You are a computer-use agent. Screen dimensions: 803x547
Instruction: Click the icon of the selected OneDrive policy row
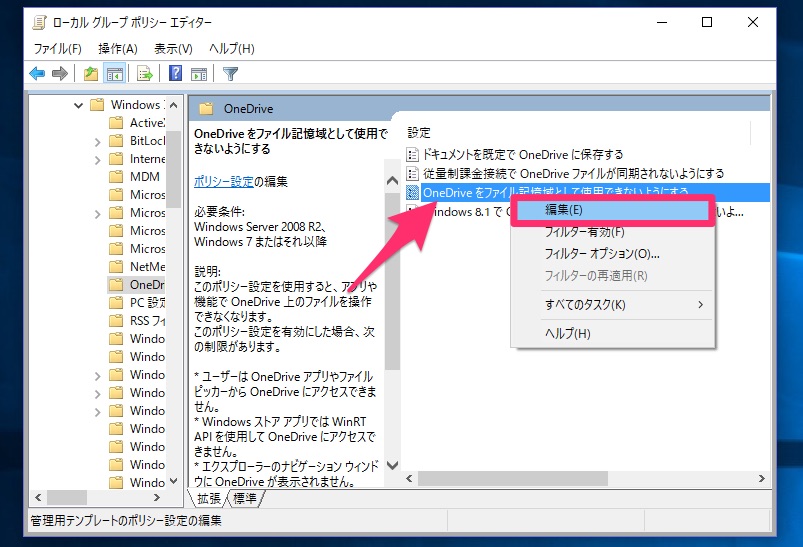[x=412, y=193]
